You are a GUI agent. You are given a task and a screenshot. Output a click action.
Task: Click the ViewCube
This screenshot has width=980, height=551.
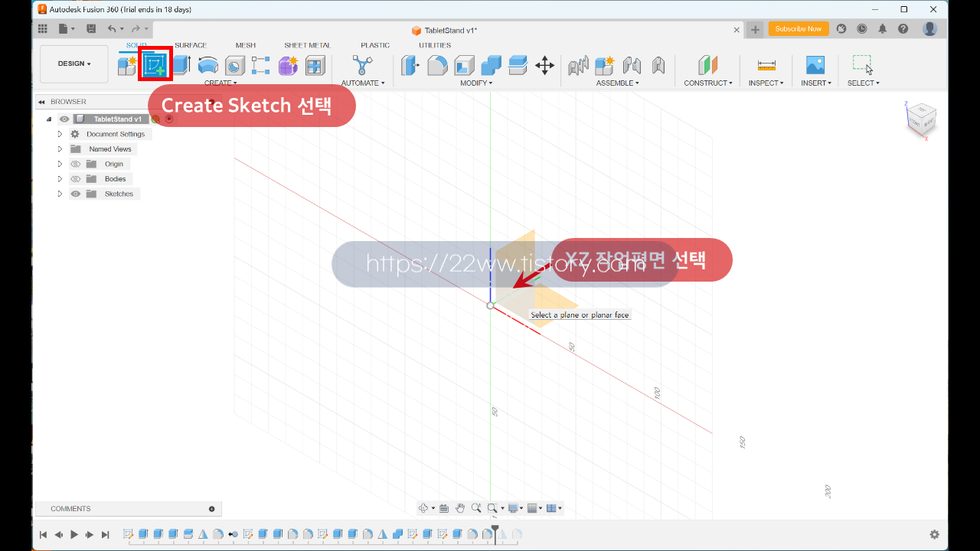[921, 119]
